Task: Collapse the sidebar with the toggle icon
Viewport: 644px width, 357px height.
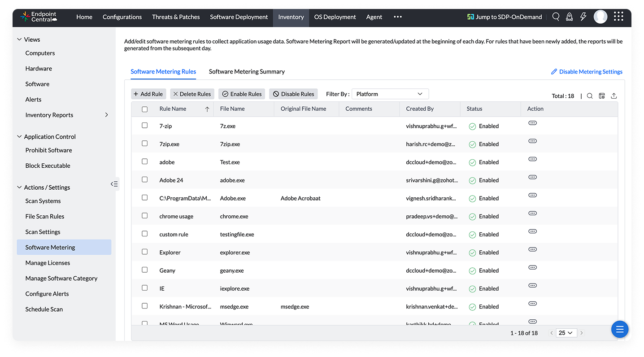Action: pyautogui.click(x=114, y=184)
